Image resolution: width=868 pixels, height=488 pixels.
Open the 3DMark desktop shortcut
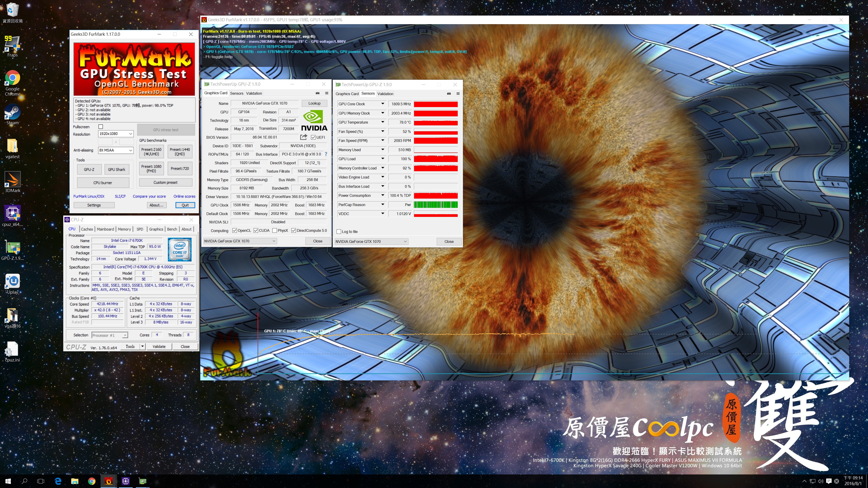[12, 182]
